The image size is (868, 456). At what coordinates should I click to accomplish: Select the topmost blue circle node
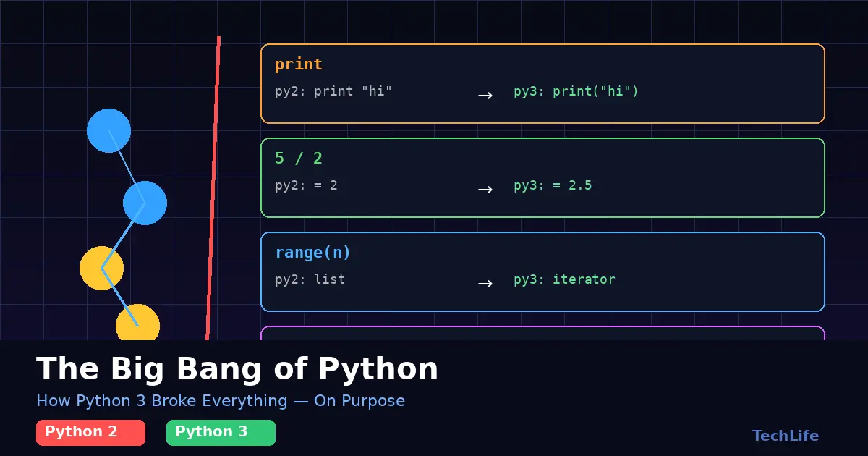[x=109, y=130]
